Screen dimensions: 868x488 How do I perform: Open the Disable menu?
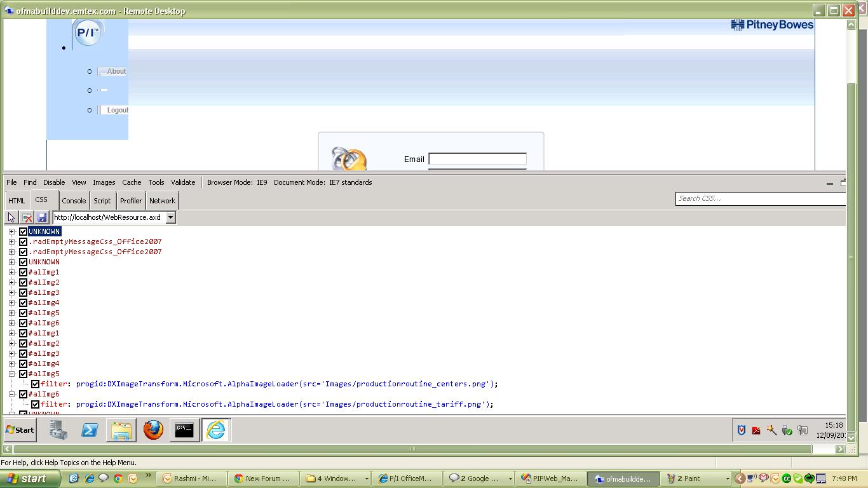pyautogui.click(x=54, y=182)
